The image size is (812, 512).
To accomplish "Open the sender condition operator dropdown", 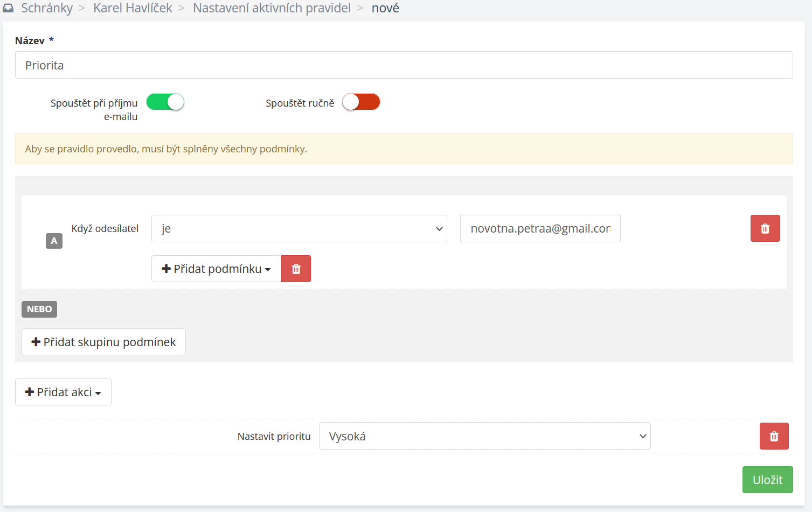I will [299, 229].
